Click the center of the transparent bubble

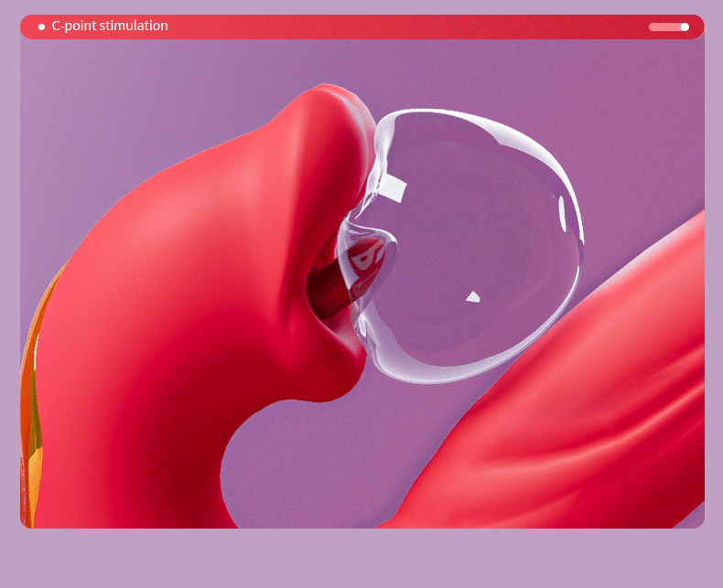click(x=467, y=247)
